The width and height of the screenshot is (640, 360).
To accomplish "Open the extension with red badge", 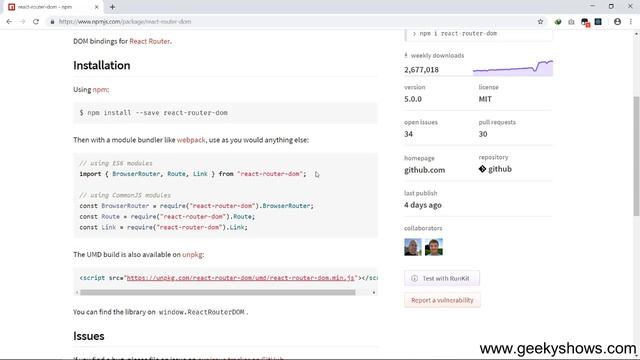I will [585, 22].
